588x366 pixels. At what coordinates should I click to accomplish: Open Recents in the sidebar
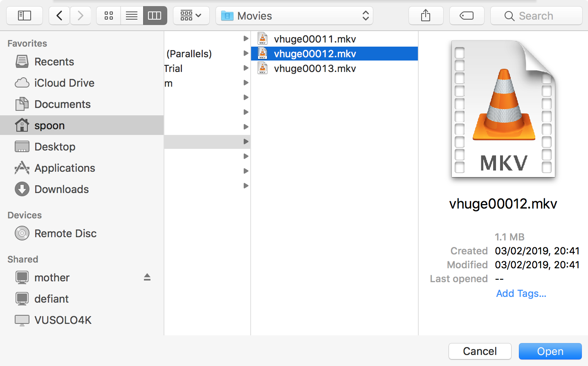[82, 62]
